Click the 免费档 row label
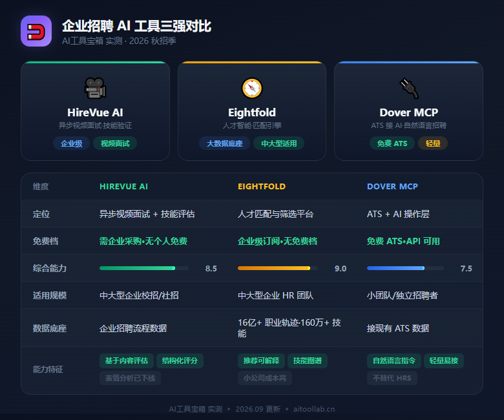504x420 pixels. pos(45,241)
